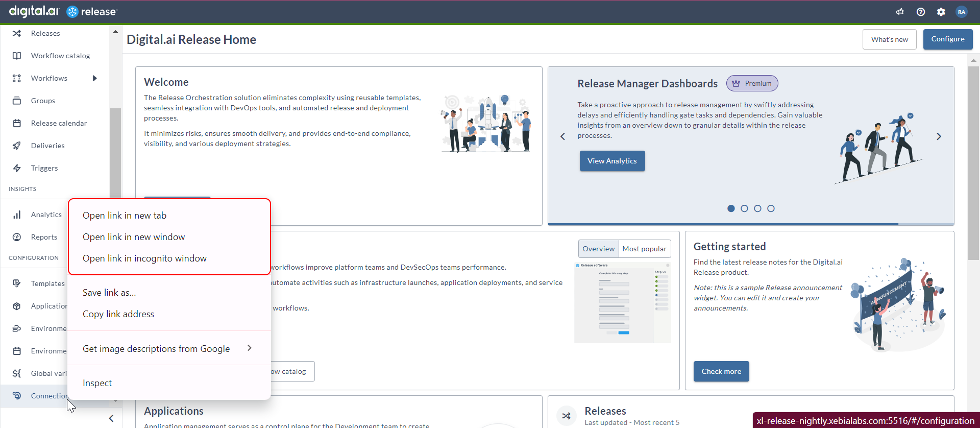
Task: Click the What's new button
Action: (x=890, y=39)
